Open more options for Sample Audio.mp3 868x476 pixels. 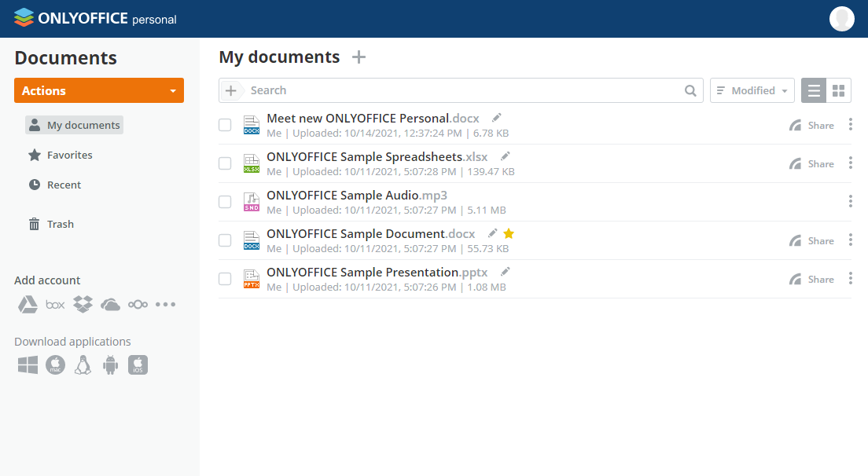tap(850, 201)
